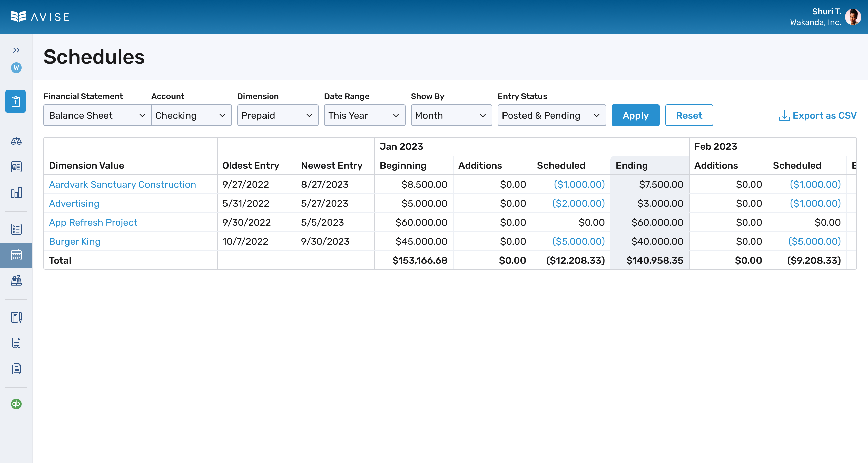Viewport: 868px width, 463px height.
Task: Open the Financial Statement dropdown
Action: point(97,115)
